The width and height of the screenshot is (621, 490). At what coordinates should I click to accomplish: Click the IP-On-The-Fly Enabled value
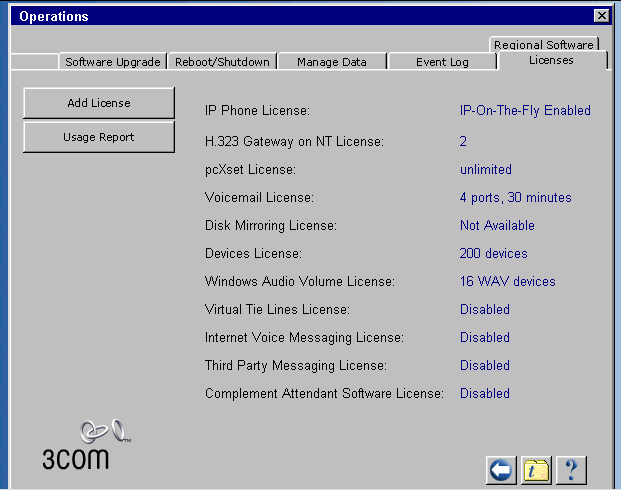coord(525,110)
